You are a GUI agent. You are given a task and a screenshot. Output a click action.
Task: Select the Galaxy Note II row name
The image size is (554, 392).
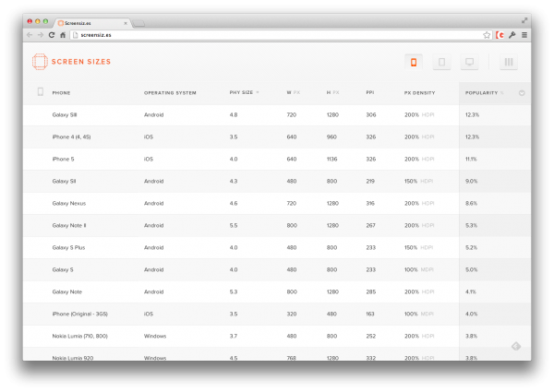tap(69, 225)
